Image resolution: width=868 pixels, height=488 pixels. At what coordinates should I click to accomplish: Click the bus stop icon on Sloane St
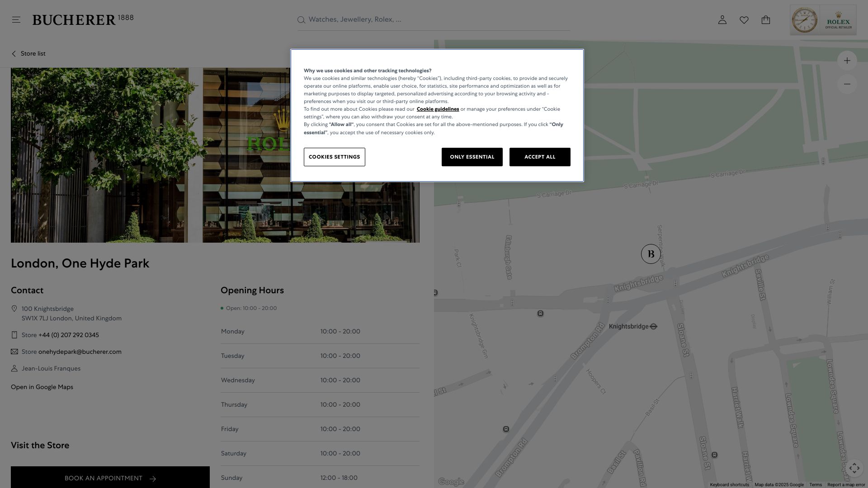tap(715, 455)
